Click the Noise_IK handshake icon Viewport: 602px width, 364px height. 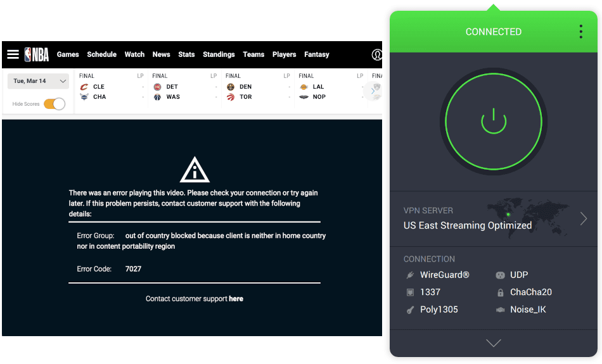coord(500,310)
